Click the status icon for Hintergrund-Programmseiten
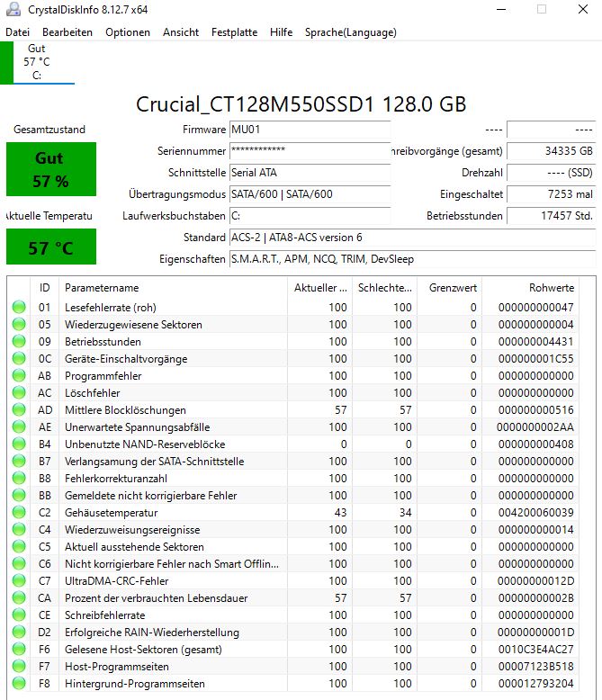The width and height of the screenshot is (602, 700). tap(19, 684)
